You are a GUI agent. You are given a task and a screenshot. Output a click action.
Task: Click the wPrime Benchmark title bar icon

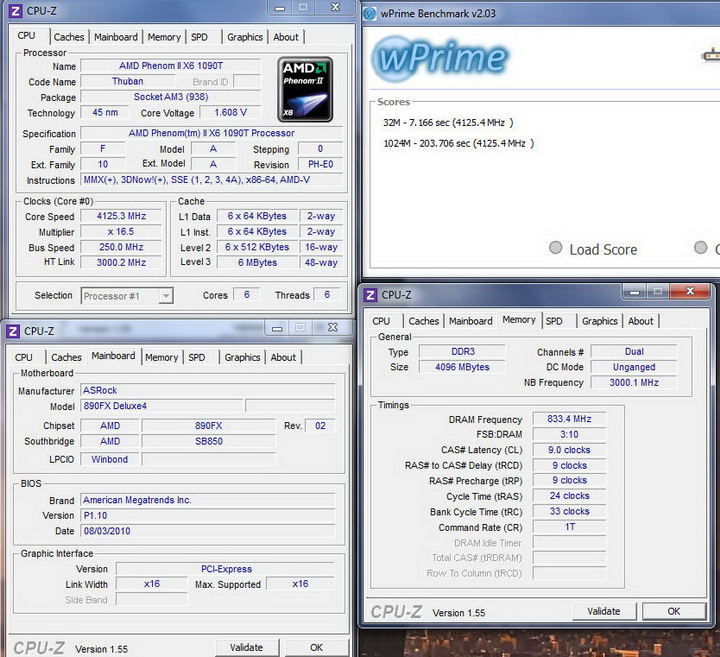(369, 13)
